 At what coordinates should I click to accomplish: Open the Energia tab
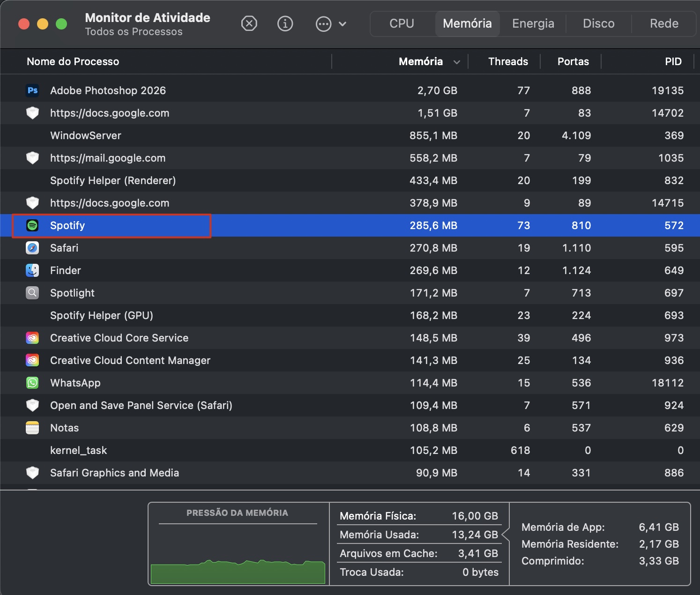(x=533, y=23)
